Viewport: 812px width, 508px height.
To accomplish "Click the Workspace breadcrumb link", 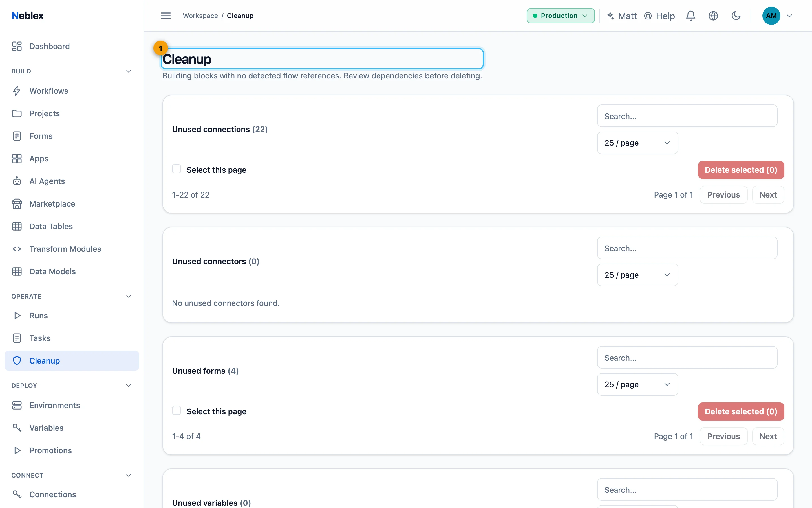I will tap(200, 16).
